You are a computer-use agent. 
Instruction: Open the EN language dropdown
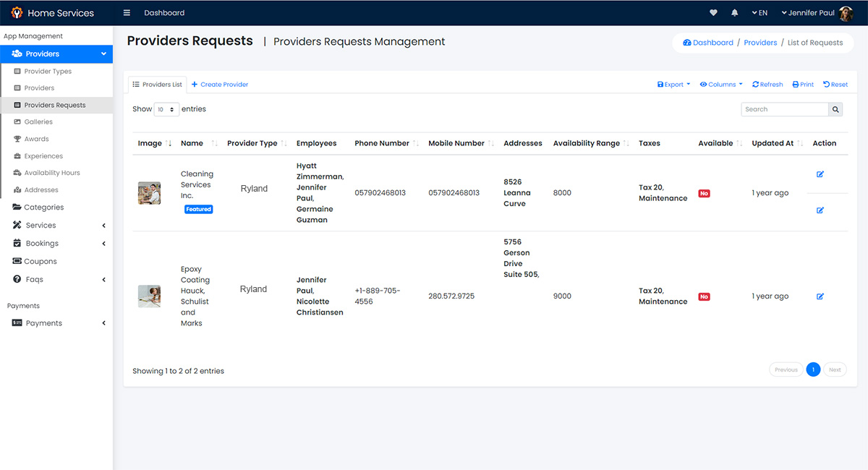[759, 13]
